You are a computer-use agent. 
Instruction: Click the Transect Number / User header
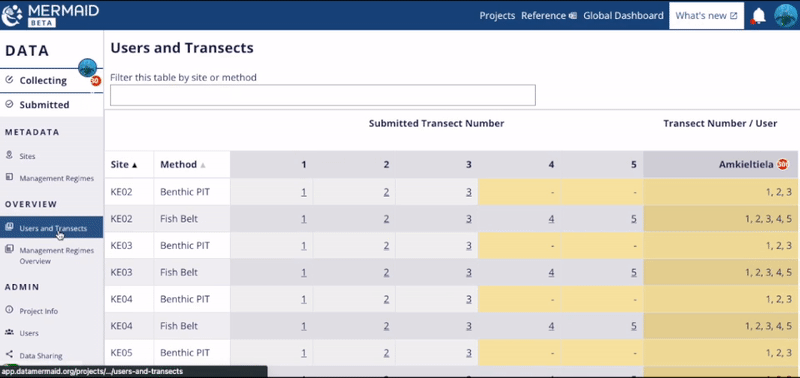(720, 123)
